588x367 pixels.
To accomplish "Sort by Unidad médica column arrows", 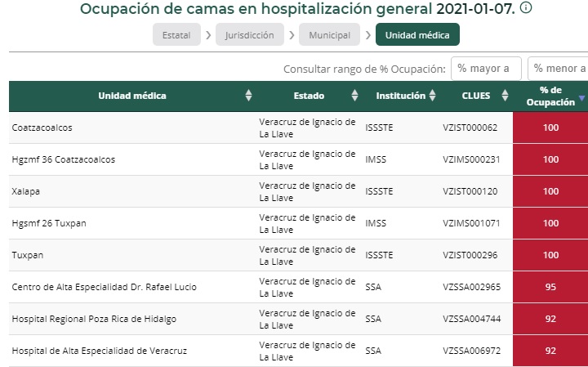I will tap(248, 96).
